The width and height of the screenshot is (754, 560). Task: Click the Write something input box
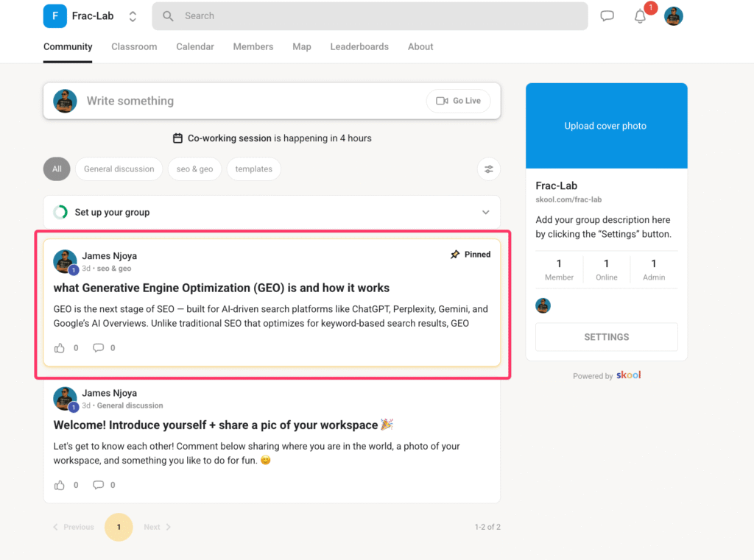click(x=250, y=101)
